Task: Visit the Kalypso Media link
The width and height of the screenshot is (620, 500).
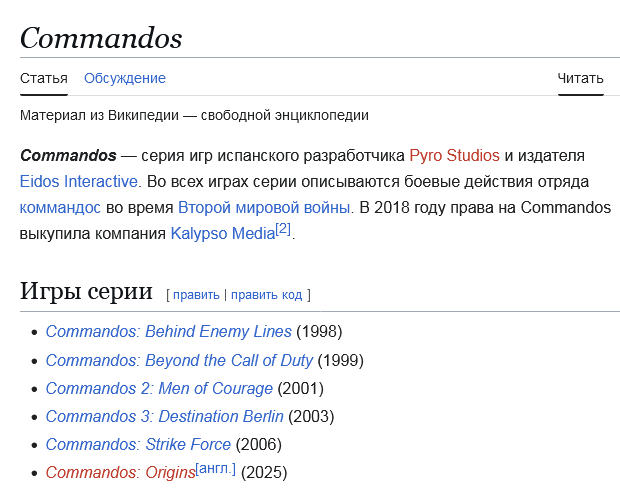Action: 222,233
